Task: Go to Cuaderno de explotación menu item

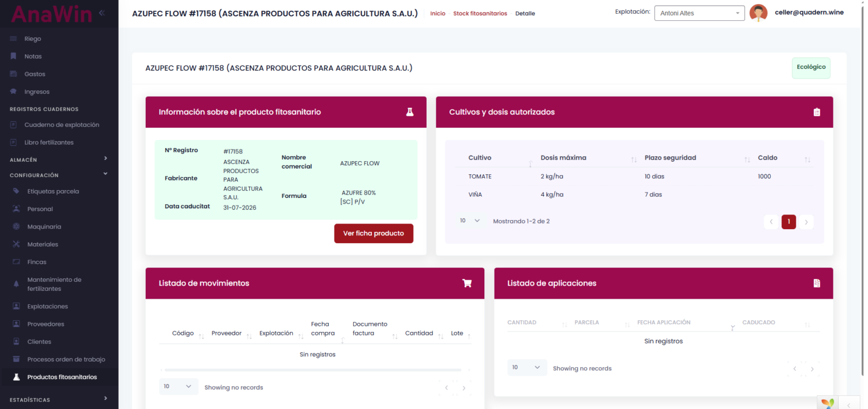Action: 61,124
